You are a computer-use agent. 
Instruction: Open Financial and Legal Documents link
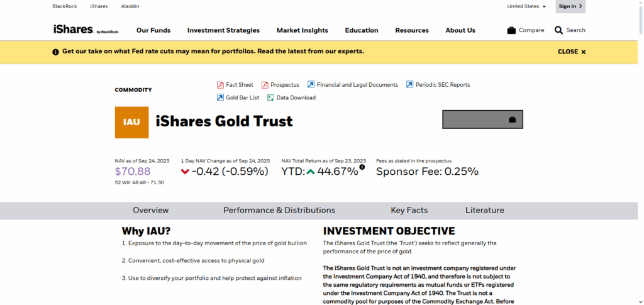click(357, 85)
